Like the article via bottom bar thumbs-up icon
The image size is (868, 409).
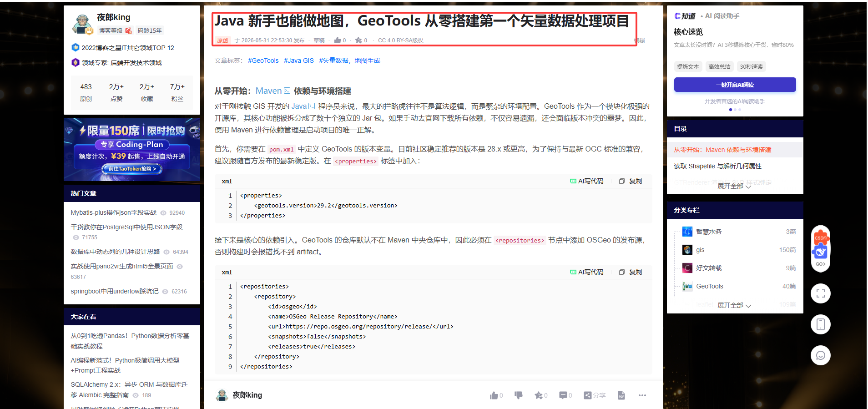[x=494, y=395]
